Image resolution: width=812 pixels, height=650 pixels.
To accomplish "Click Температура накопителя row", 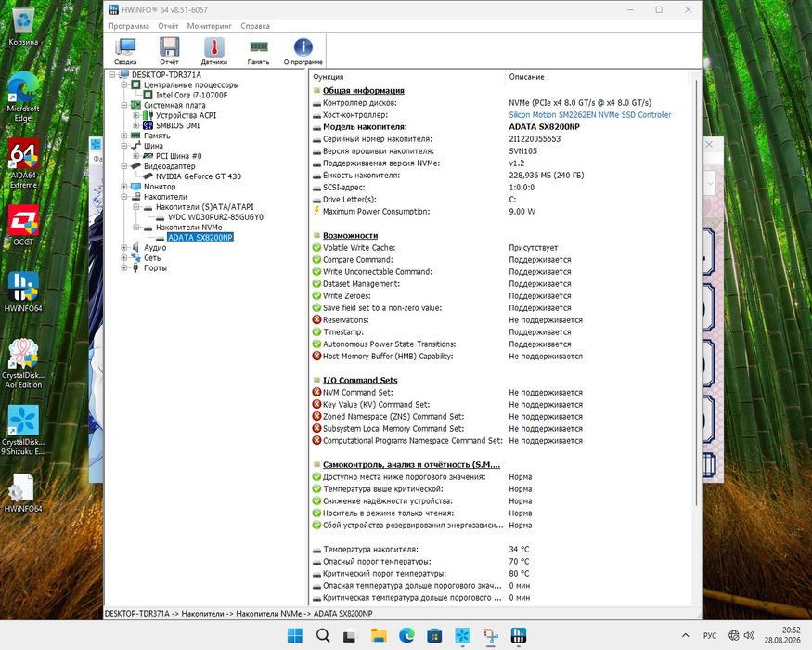I will pyautogui.click(x=500, y=549).
